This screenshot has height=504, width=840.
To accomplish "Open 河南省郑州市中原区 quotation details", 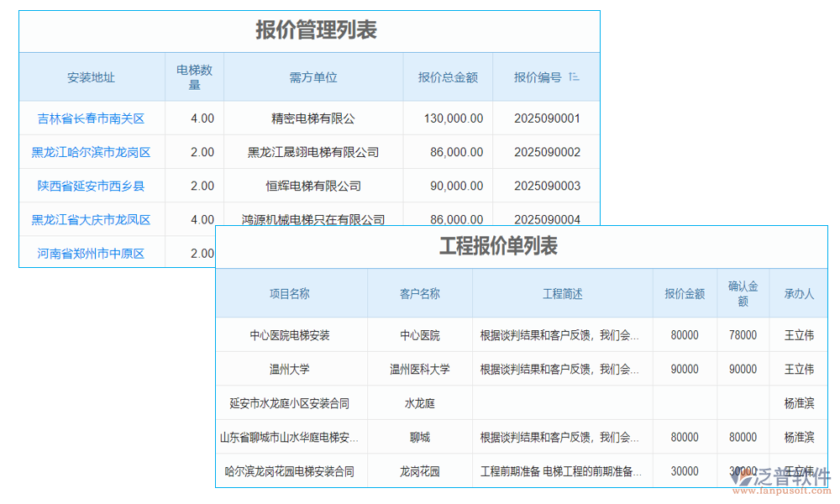I will point(92,253).
